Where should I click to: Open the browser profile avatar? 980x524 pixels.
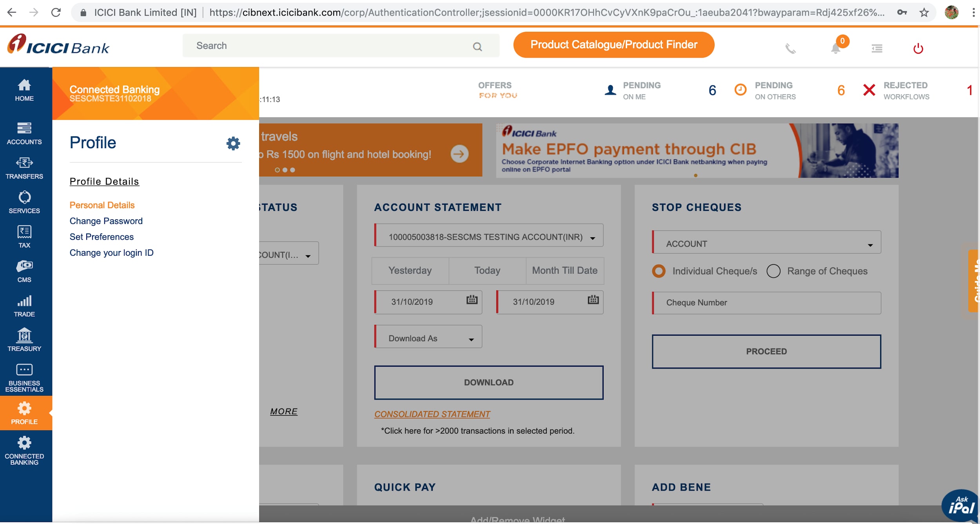click(952, 13)
